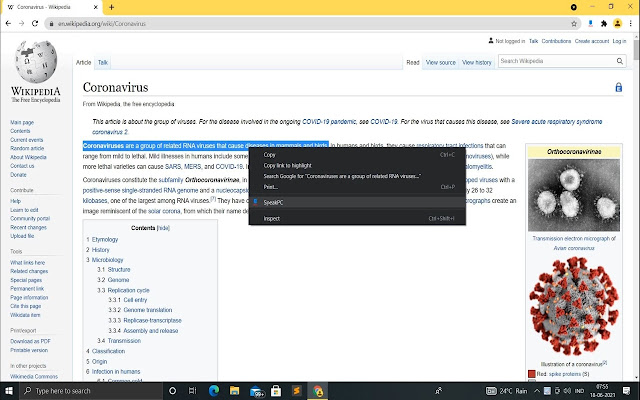The image size is (640, 400).
Task: Open the notifications center icon
Action: [627, 391]
